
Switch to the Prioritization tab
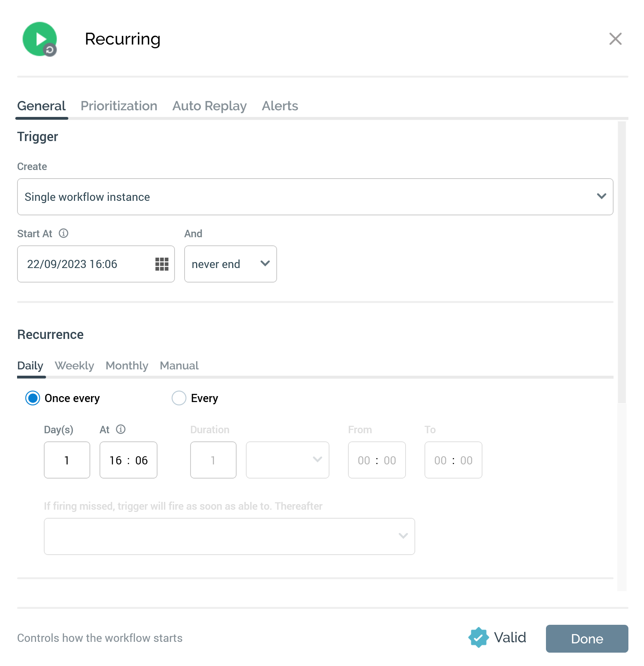(x=119, y=106)
